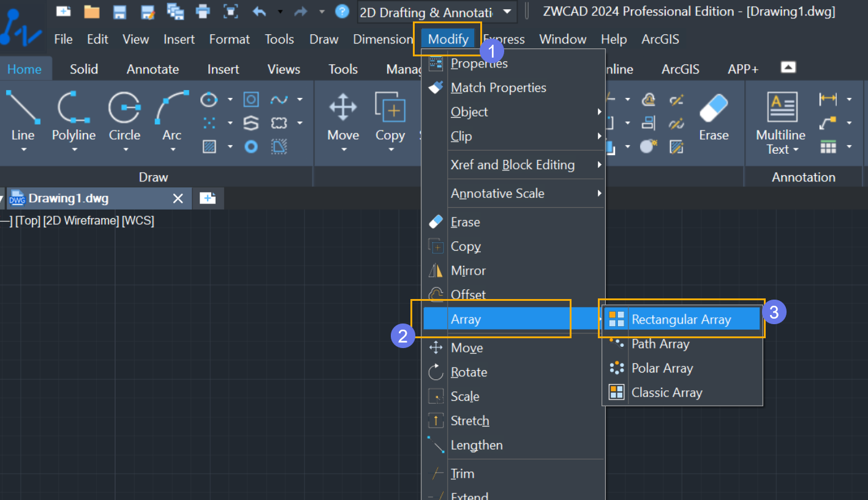This screenshot has width=868, height=500.
Task: Select the Donut tool
Action: pos(251,146)
